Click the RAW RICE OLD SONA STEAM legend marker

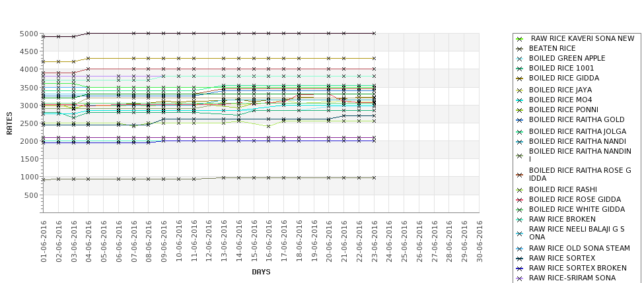pos(520,249)
